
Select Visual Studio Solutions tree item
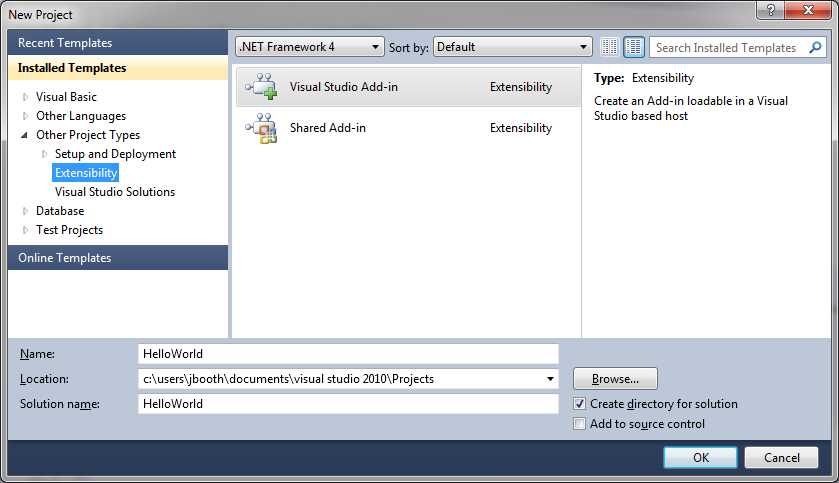(115, 192)
